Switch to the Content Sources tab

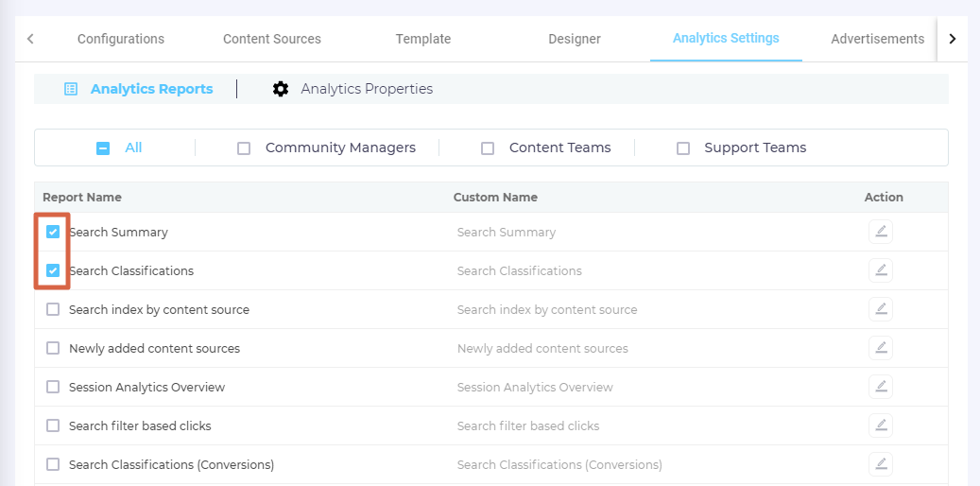pos(271,39)
